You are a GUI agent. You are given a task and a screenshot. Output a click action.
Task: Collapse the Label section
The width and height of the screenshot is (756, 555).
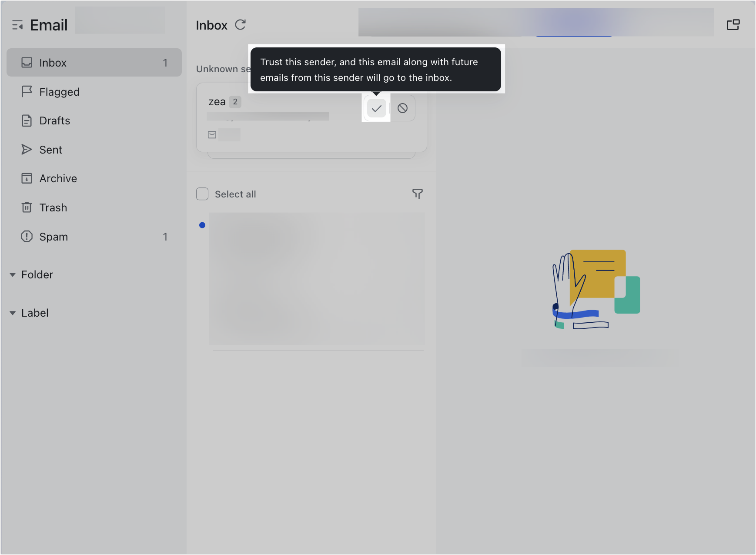tap(13, 313)
